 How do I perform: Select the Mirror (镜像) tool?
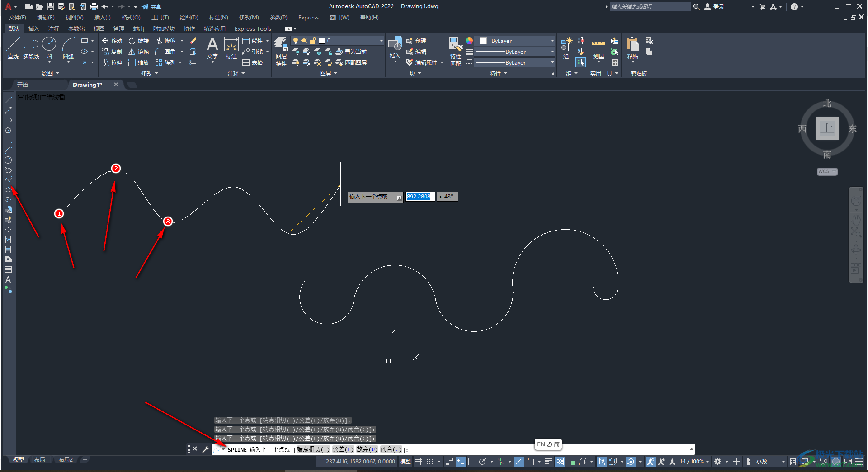(138, 52)
